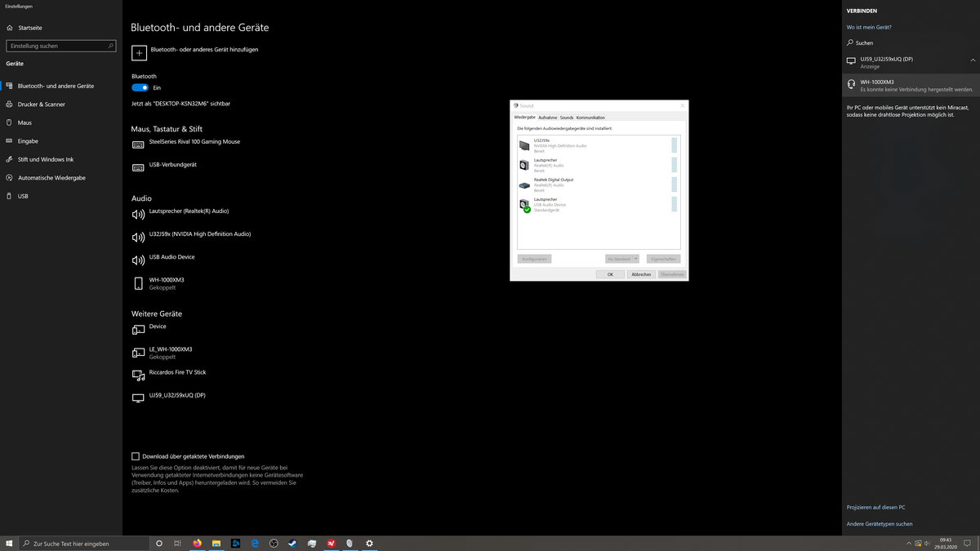Open Steam from the taskbar
This screenshot has width=980, height=551.
pyautogui.click(x=292, y=543)
